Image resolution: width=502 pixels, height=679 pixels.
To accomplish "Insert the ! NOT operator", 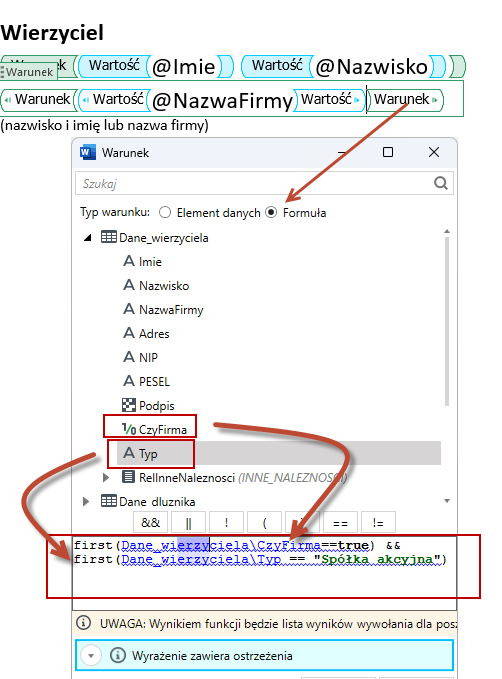I will click(x=226, y=523).
